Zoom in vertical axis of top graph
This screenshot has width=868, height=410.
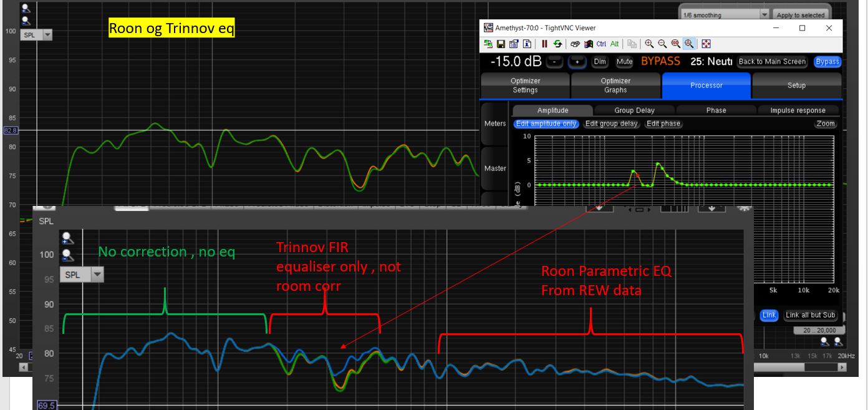click(26, 9)
